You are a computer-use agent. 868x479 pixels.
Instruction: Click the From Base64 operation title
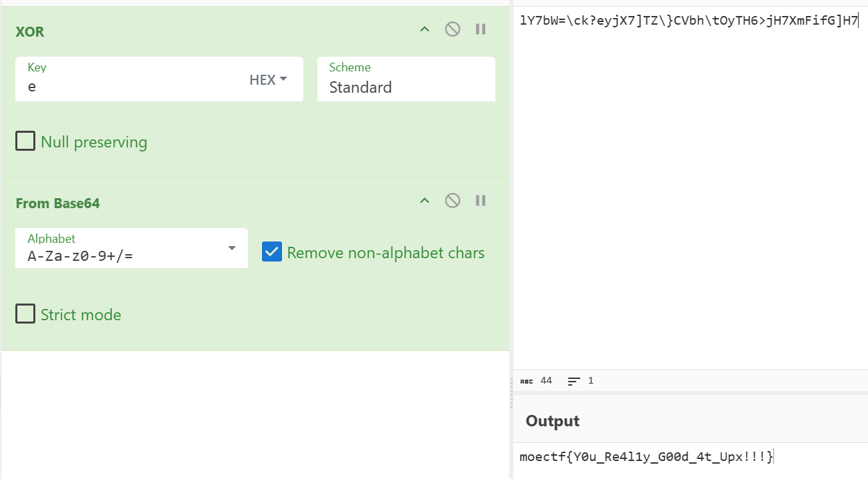pyautogui.click(x=58, y=203)
